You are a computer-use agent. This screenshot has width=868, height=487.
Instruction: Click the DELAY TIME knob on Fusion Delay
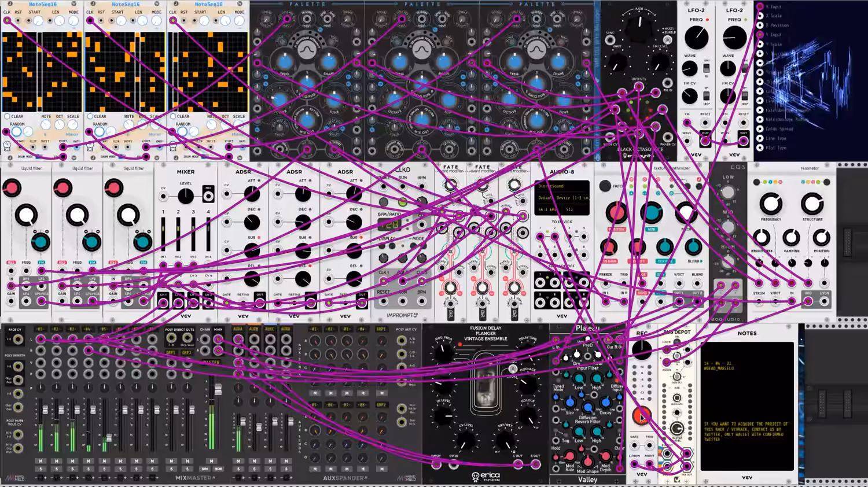click(527, 352)
